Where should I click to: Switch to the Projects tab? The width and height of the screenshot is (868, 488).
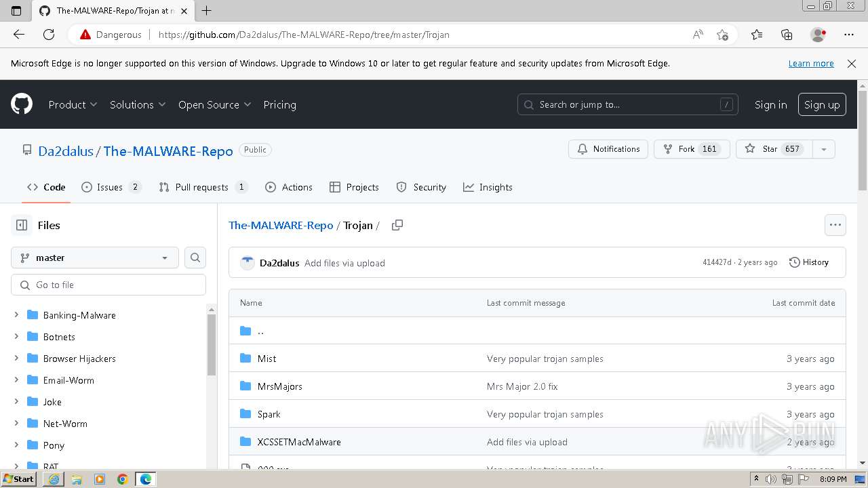pyautogui.click(x=354, y=187)
